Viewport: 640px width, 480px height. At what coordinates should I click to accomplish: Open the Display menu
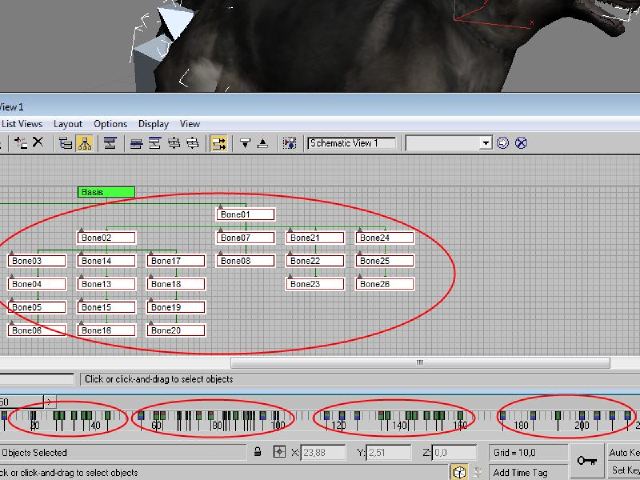(153, 124)
